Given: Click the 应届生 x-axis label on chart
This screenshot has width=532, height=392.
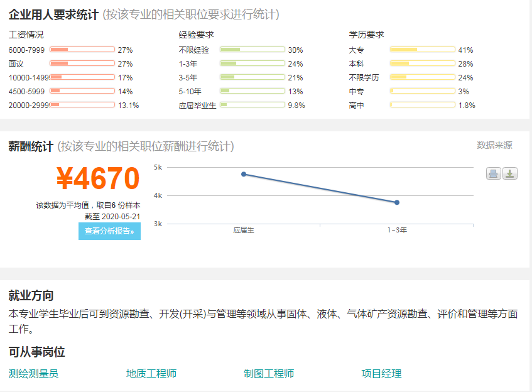Looking at the screenshot, I should coord(244,230).
